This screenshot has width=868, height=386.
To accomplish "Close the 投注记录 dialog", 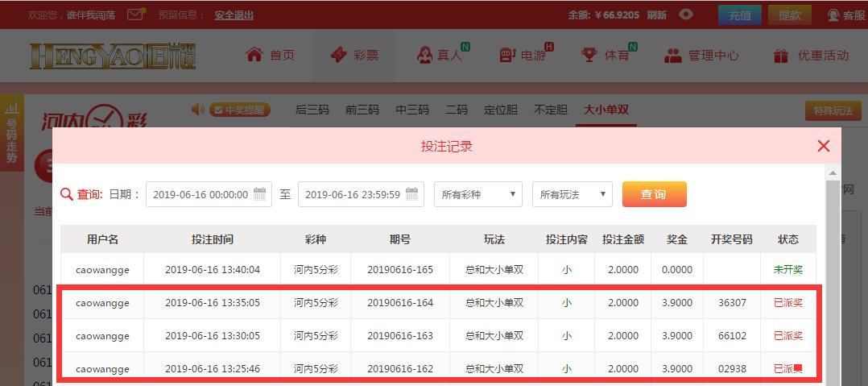I will (823, 146).
